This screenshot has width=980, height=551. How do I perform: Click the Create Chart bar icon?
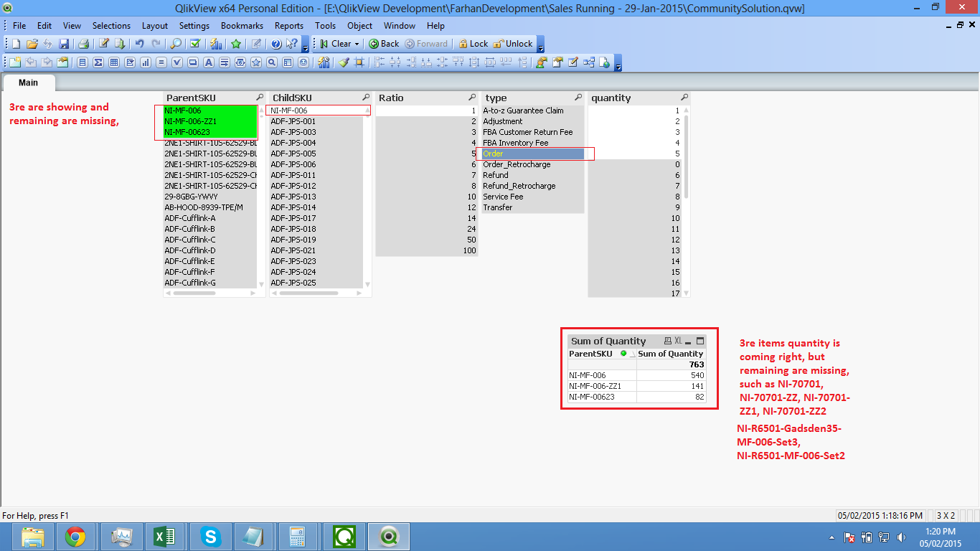146,62
